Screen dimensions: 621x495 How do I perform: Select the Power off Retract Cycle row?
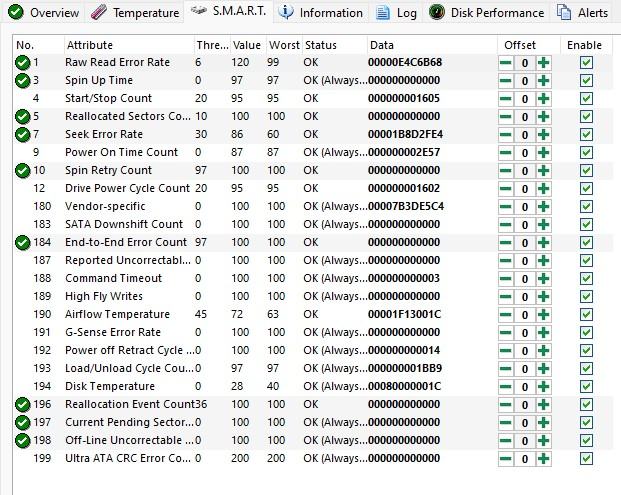pyautogui.click(x=313, y=350)
